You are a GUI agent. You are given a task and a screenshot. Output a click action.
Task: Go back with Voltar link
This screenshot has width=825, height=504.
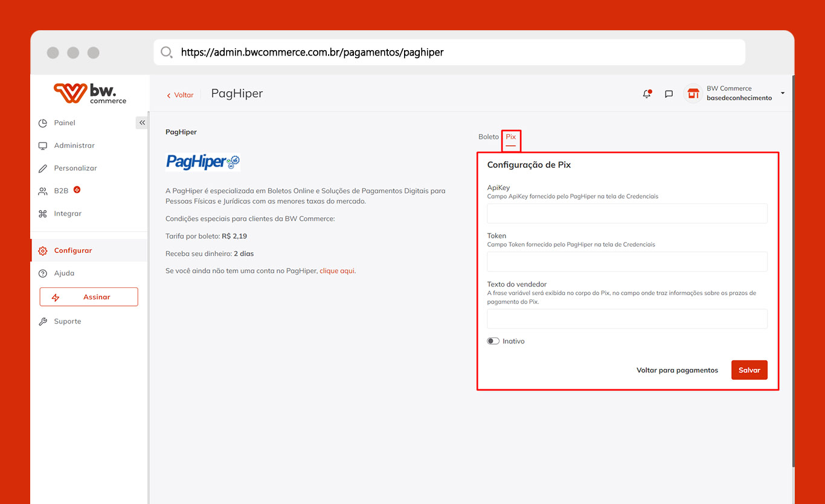click(x=180, y=95)
